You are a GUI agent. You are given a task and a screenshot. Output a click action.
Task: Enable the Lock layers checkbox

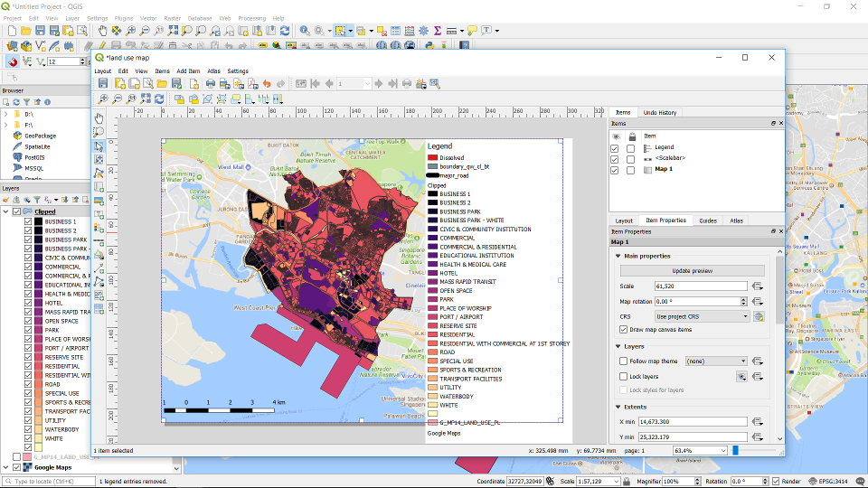(624, 376)
